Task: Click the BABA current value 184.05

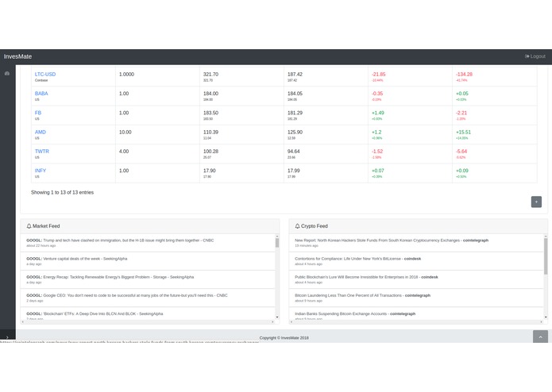Action: (295, 94)
